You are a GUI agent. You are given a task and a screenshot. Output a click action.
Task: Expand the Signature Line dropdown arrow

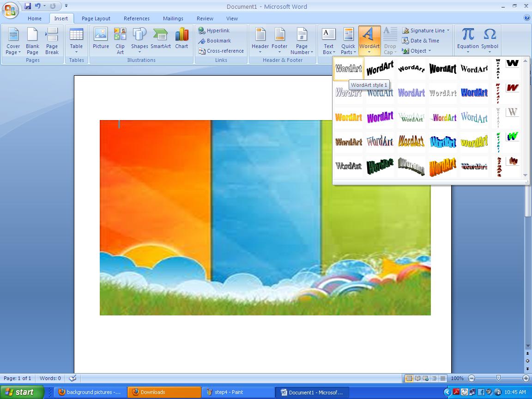(448, 30)
